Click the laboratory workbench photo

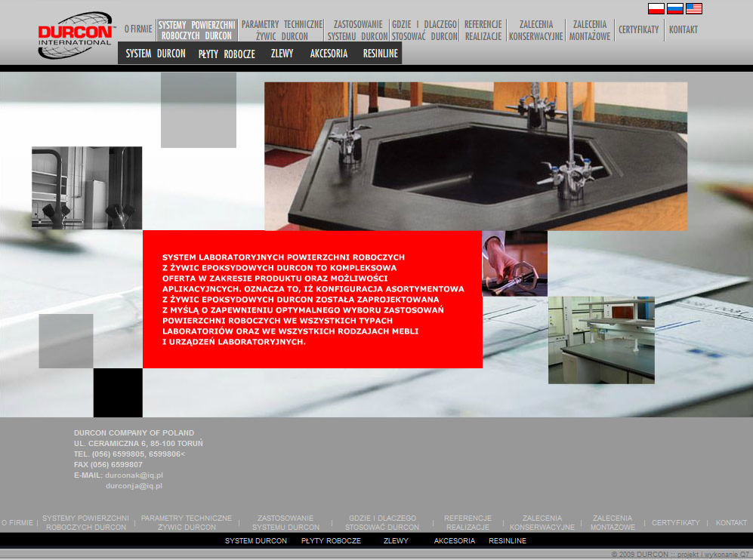tap(601, 340)
